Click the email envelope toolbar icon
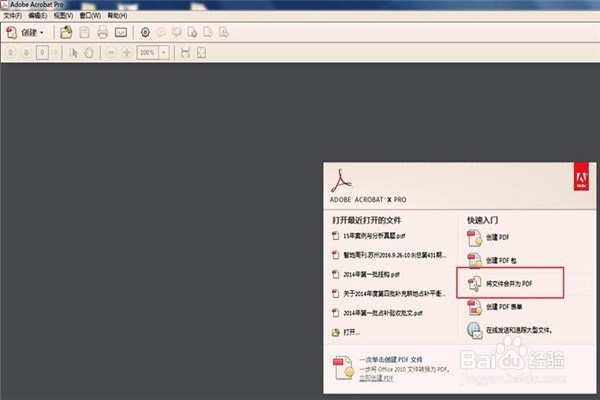The height and width of the screenshot is (400, 600). pos(121,33)
